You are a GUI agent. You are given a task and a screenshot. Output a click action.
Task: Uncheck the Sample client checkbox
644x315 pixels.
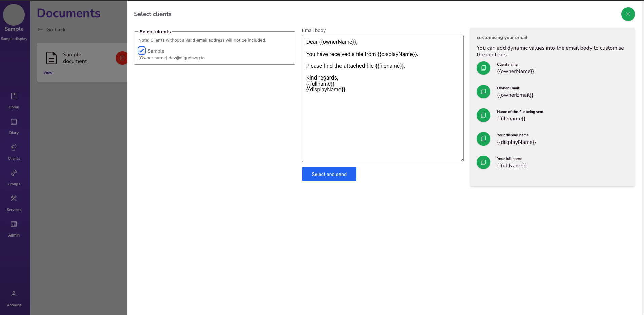142,51
